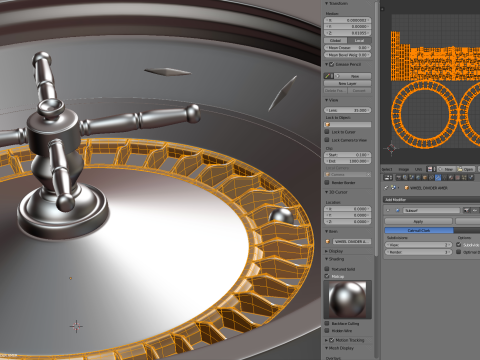This screenshot has height=360, width=480.
Task: Open the Constraints properties tab icon
Action: (431, 177)
